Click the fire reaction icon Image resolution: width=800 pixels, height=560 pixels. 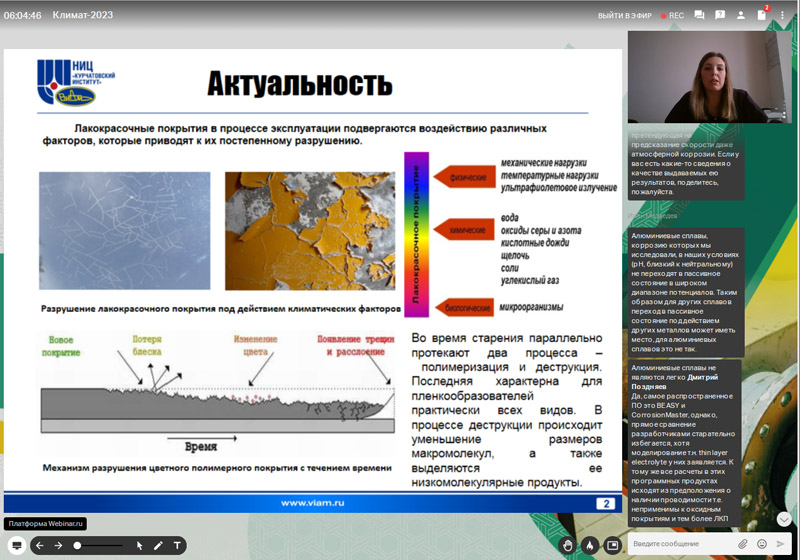click(590, 545)
